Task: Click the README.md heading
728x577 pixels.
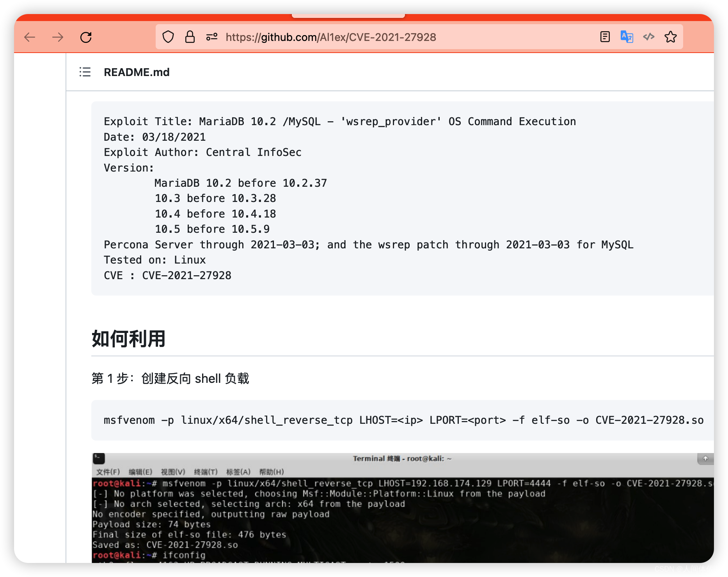Action: point(137,73)
